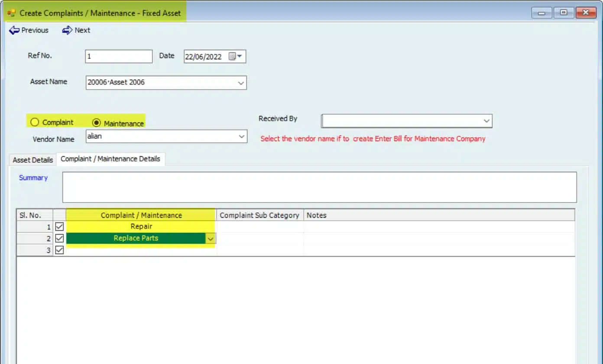Open the Replace Parts cell dropdown arrow
The width and height of the screenshot is (603, 364).
point(211,238)
